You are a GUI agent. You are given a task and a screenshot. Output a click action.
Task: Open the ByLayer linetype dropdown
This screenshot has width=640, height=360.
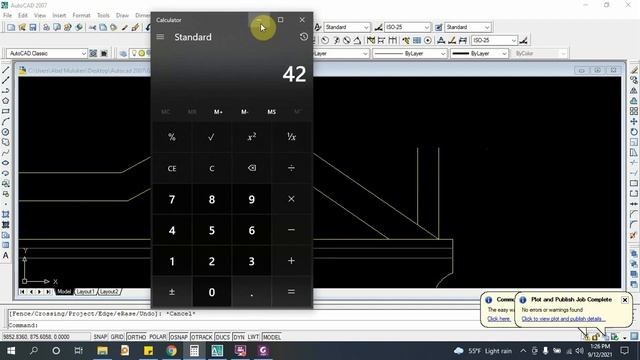443,53
